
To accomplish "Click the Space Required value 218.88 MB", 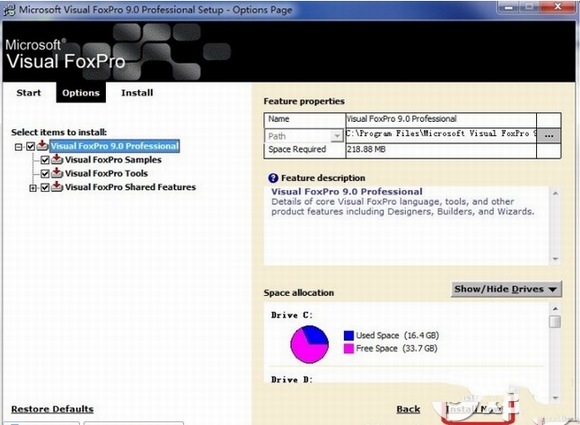I will coord(366,149).
